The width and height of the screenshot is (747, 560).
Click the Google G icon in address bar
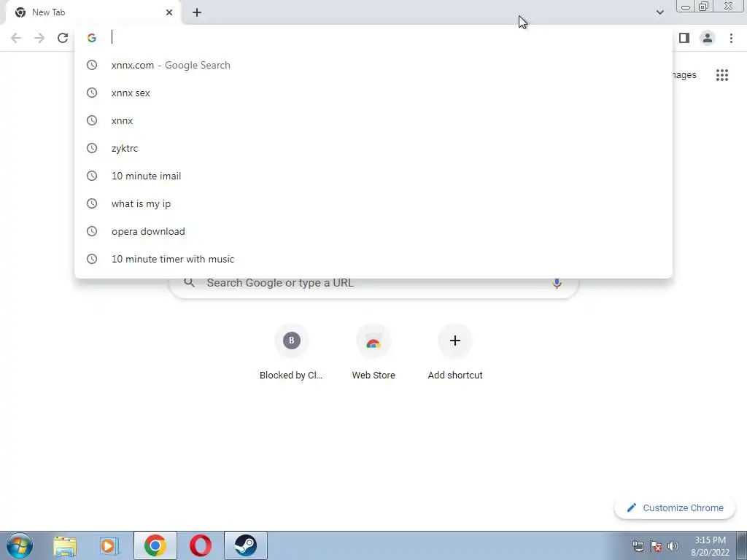click(x=92, y=38)
